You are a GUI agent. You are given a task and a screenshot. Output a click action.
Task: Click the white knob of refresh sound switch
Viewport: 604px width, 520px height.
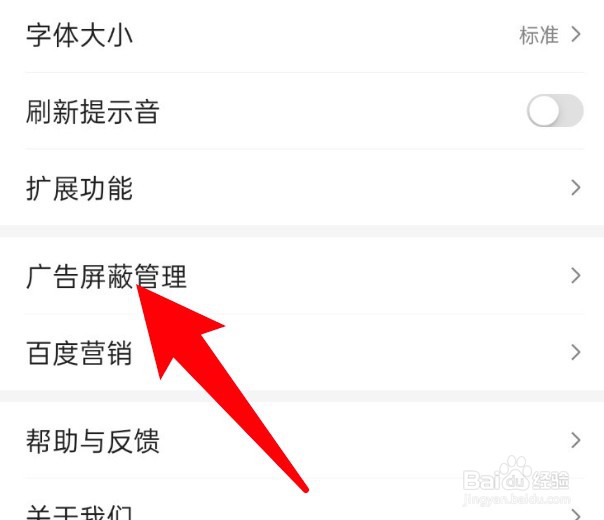[544, 111]
